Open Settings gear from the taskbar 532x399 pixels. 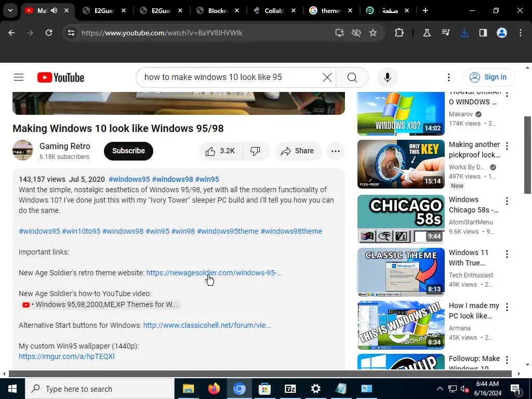coord(315,389)
